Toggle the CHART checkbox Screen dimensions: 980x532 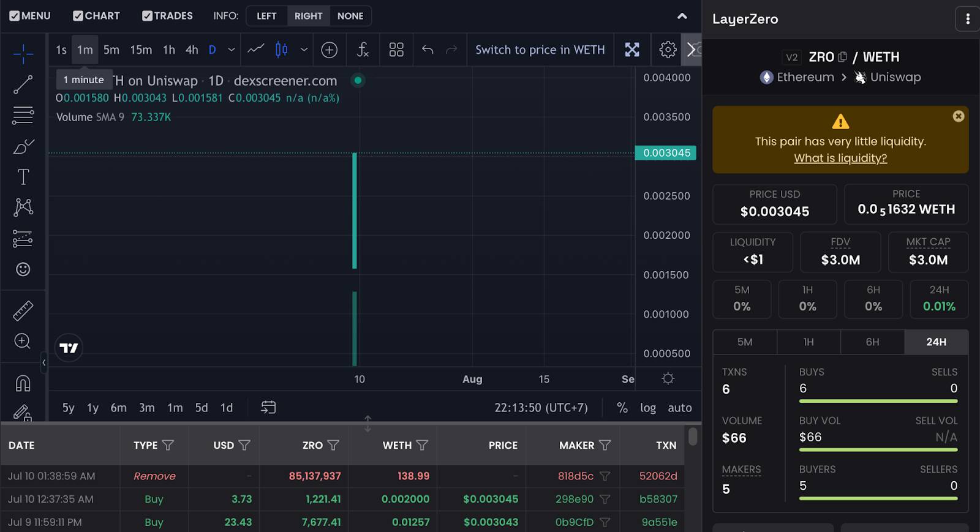coord(78,16)
